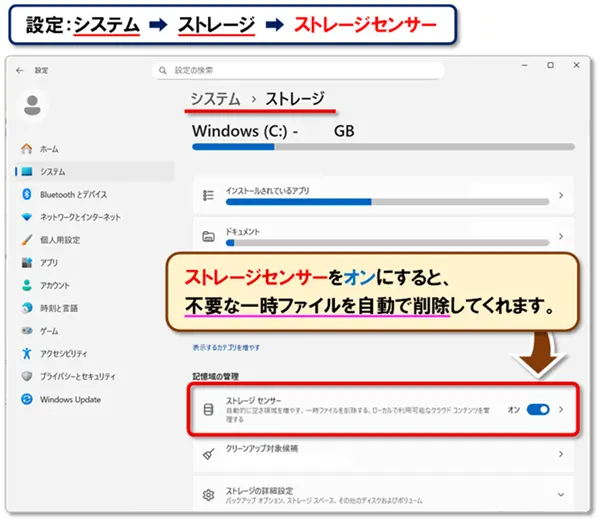Click the installed apps usage bar
600x522 pixels.
(388, 202)
